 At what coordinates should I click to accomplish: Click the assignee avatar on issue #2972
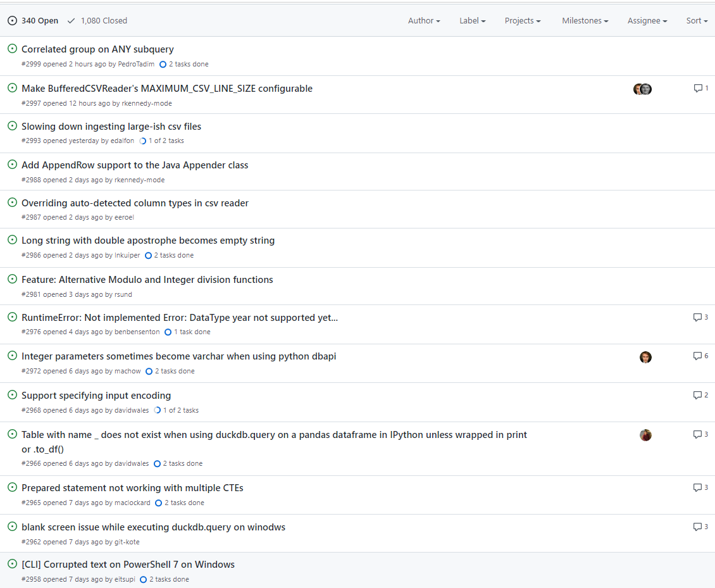pos(645,357)
